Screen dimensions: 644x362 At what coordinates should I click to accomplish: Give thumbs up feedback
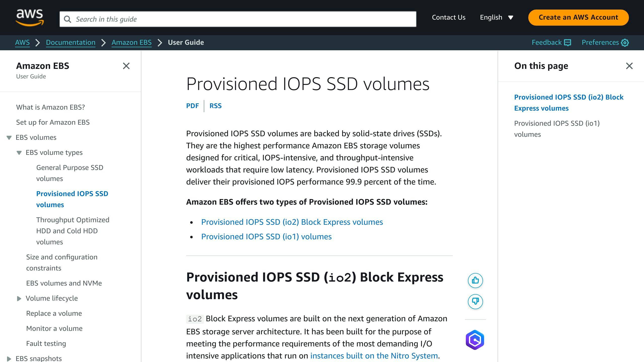(x=475, y=280)
